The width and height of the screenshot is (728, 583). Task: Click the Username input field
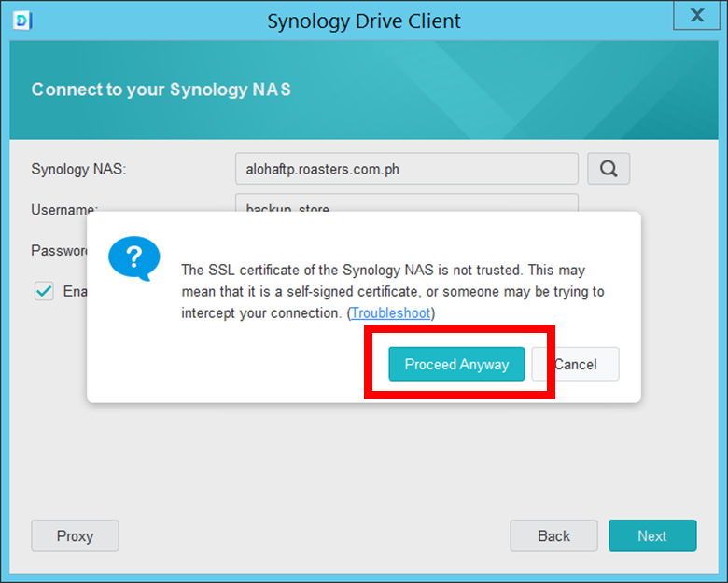click(406, 202)
